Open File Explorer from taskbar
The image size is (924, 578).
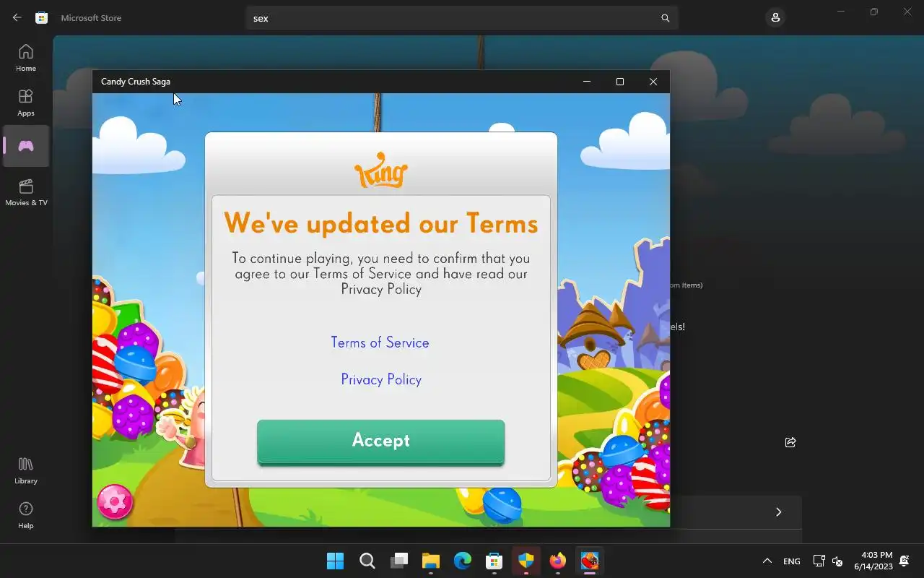(431, 561)
